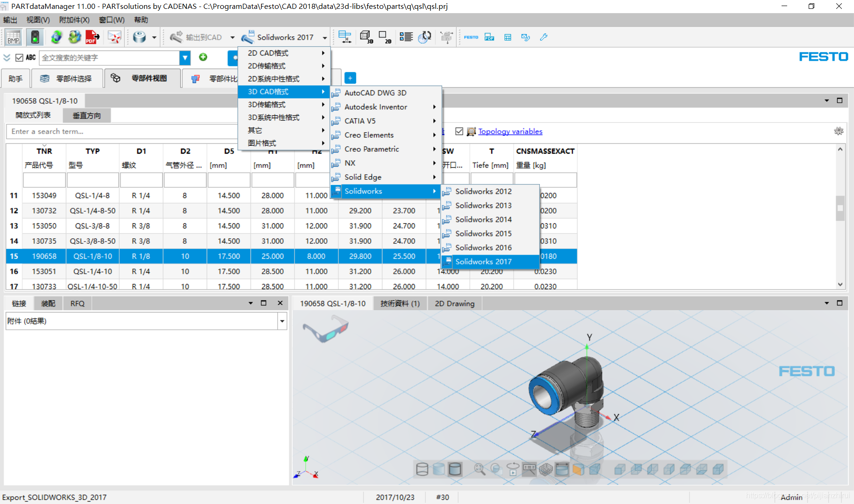Screen dimensions: 854x504
Task: Click the TNR column filter field
Action: [x=44, y=180]
